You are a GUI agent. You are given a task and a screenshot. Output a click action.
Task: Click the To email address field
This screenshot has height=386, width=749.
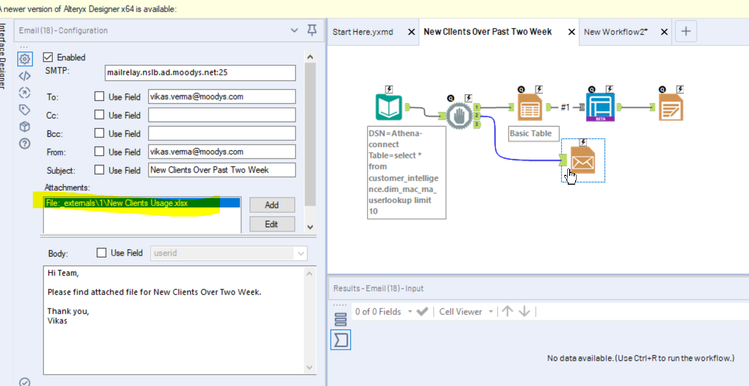pos(222,96)
